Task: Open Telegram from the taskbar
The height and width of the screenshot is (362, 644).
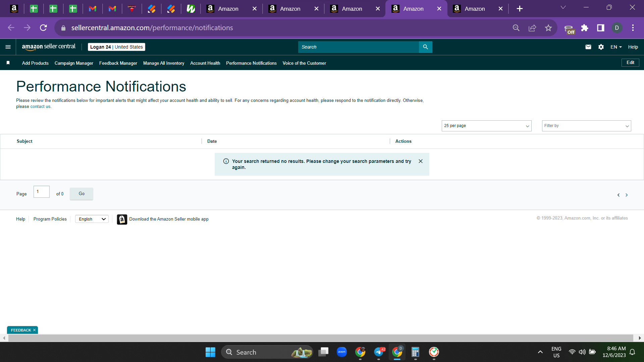Action: [x=379, y=352]
